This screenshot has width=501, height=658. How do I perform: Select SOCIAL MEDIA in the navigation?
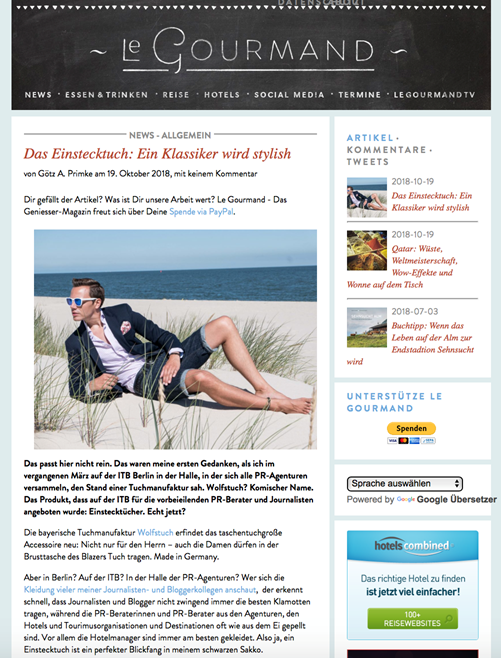coord(289,95)
